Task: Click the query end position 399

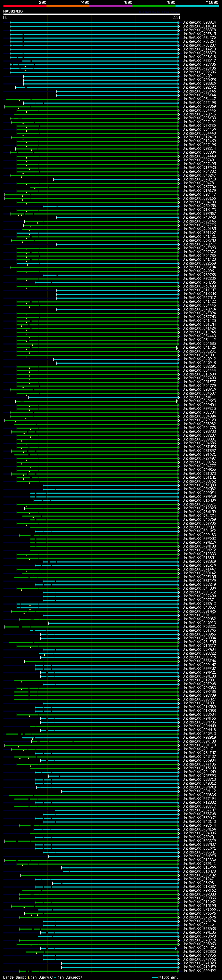Action: (x=175, y=17)
